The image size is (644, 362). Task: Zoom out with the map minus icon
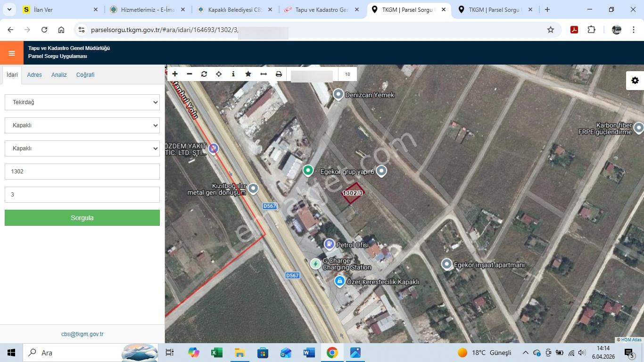pyautogui.click(x=190, y=74)
